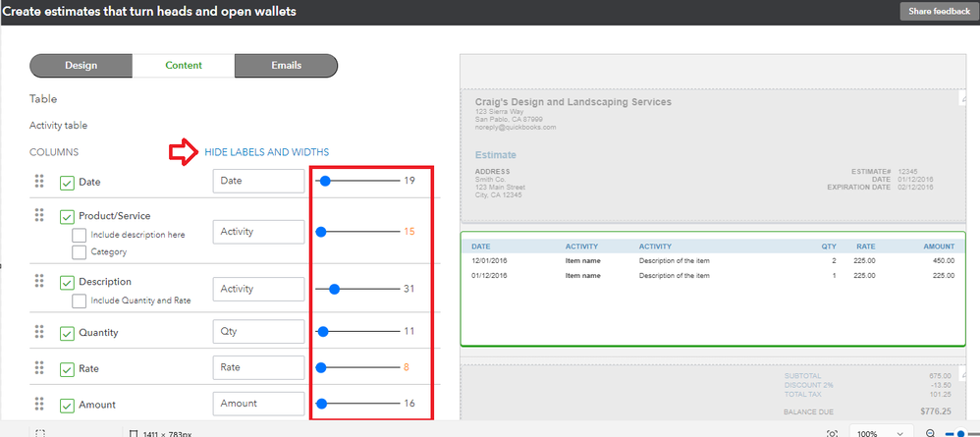This screenshot has width=980, height=437.
Task: Click the Quantity label input field
Action: click(258, 332)
